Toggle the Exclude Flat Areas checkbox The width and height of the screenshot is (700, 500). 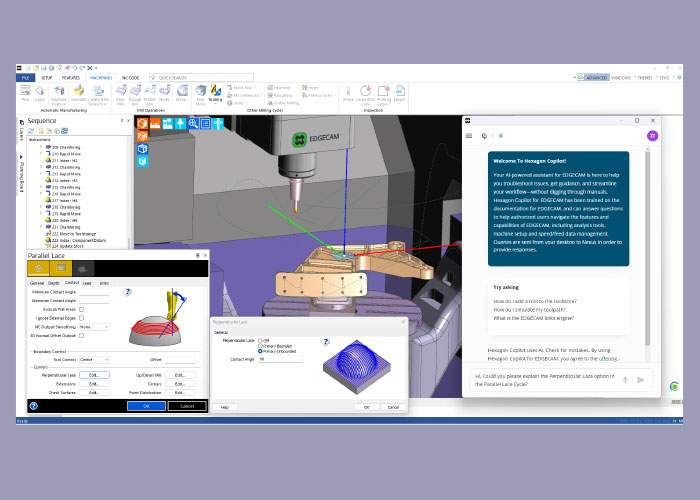(x=81, y=309)
